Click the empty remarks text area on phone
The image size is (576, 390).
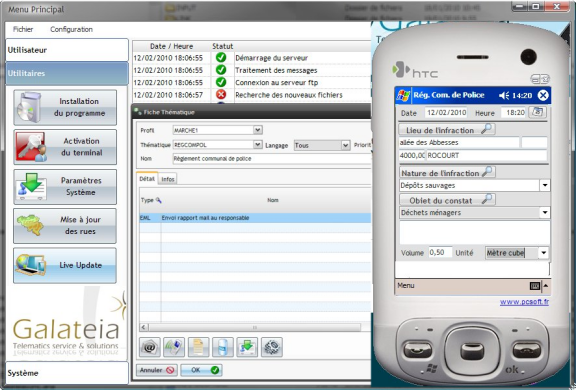[x=475, y=232]
